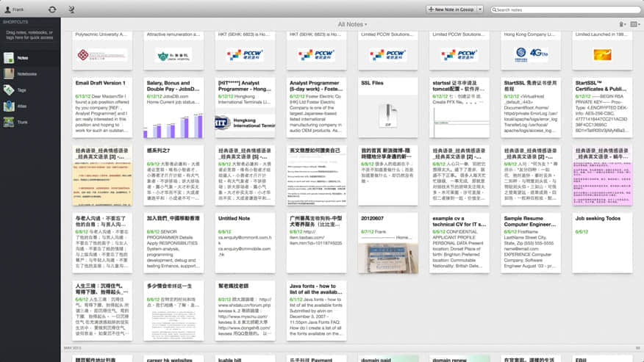Focus the Search notes field
This screenshot has width=644, height=362.
(565, 10)
